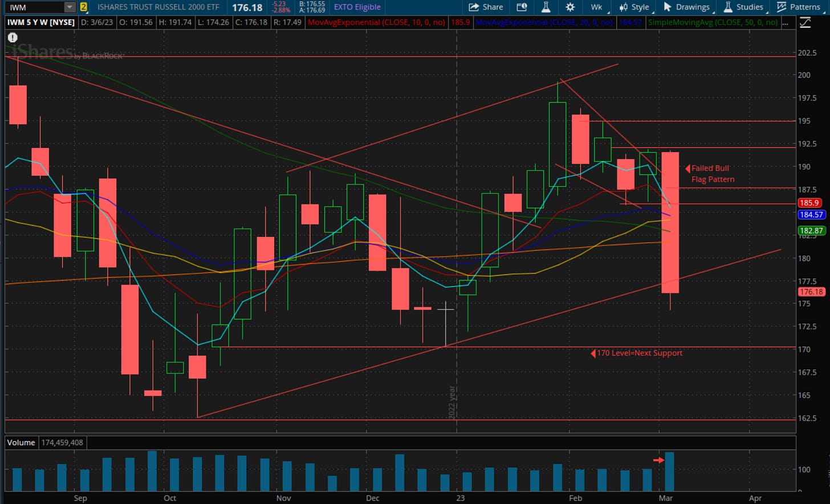
Task: Click the red arrow marker in volume pane
Action: 658,460
